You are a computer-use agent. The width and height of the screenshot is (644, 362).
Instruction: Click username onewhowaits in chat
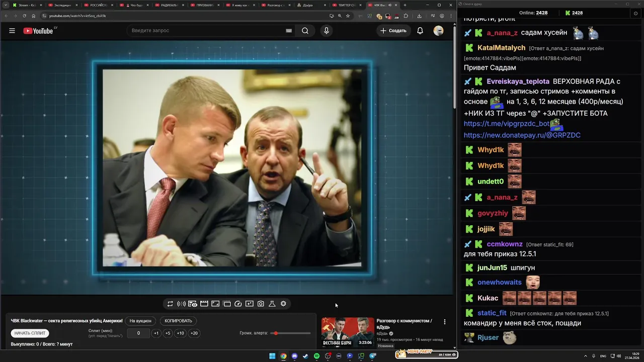pyautogui.click(x=500, y=283)
